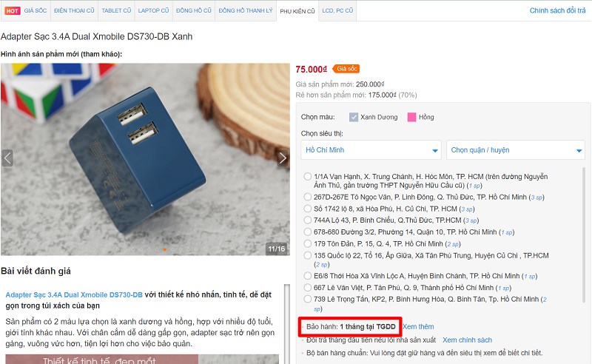Select the active orange carousel dot

tap(164, 249)
